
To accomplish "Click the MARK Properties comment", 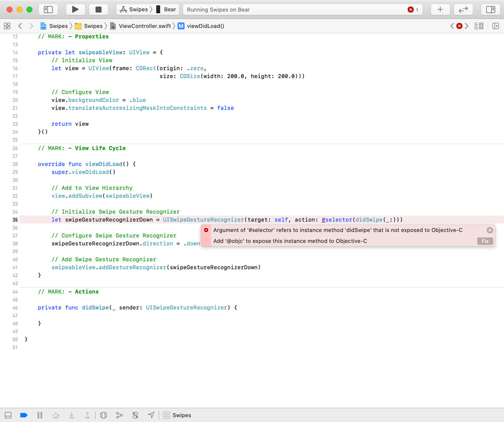I will click(73, 36).
